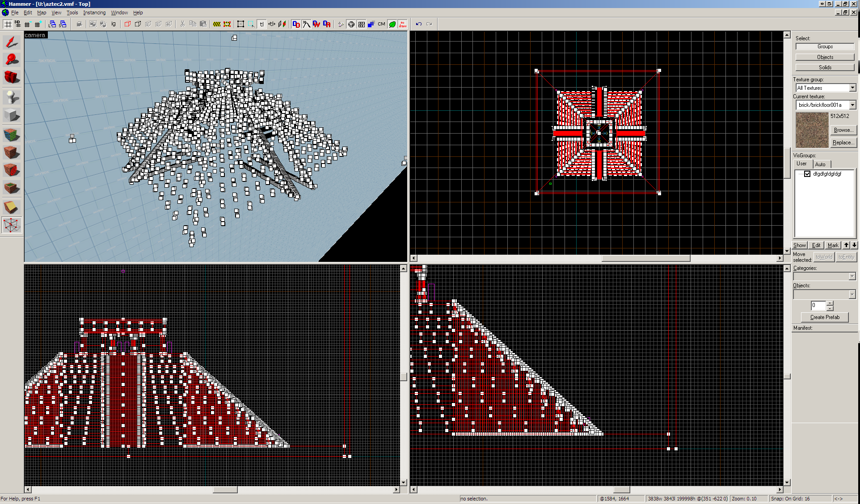
Task: Expand the Texture group dropdown
Action: click(x=852, y=88)
